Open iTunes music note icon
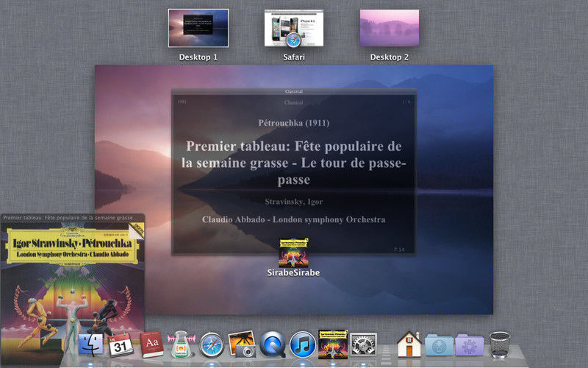Screen dimensions: 588x368 303,344
